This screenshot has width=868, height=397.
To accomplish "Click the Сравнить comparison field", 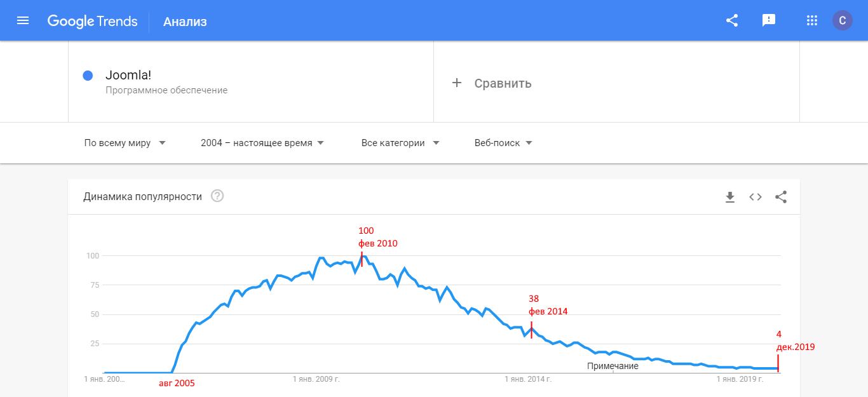I will [x=616, y=82].
